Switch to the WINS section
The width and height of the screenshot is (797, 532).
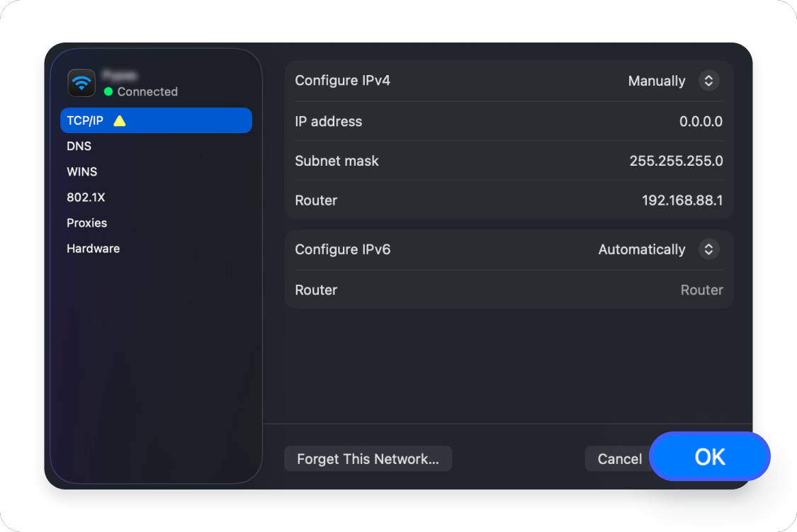82,171
